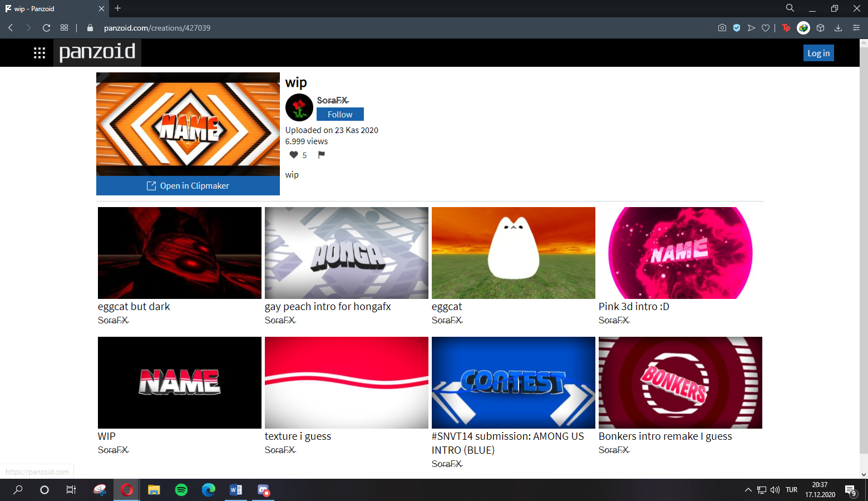Open Pink 3d intro thumbnail
Image resolution: width=868 pixels, height=501 pixels.
(x=680, y=253)
